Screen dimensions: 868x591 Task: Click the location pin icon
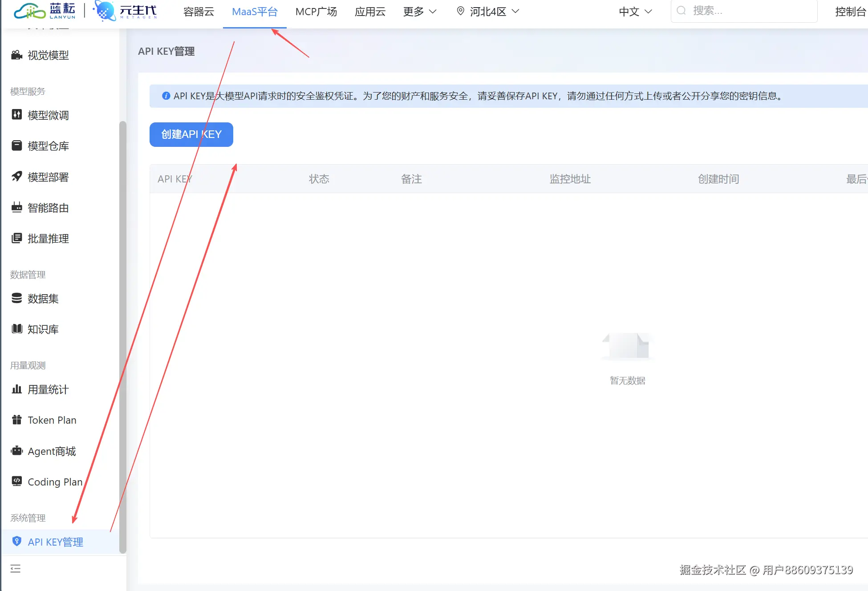pyautogui.click(x=461, y=11)
